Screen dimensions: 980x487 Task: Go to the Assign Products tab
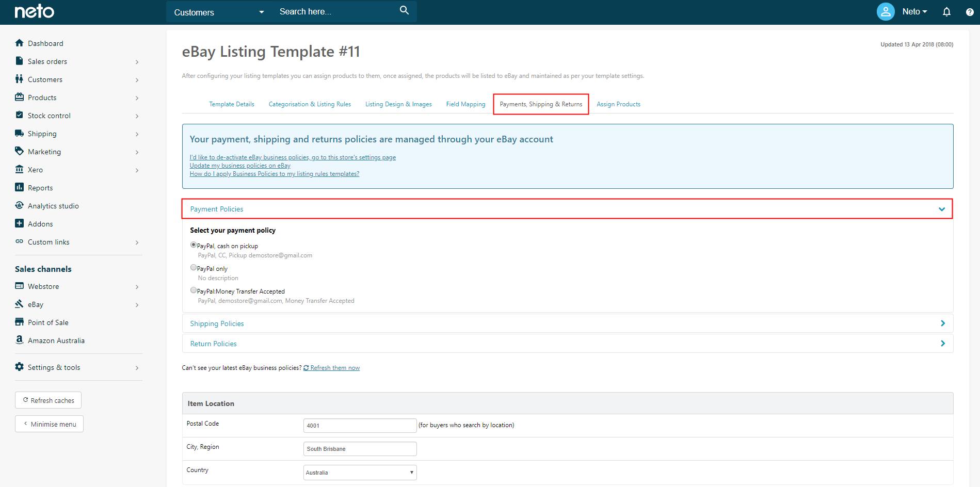(x=618, y=104)
